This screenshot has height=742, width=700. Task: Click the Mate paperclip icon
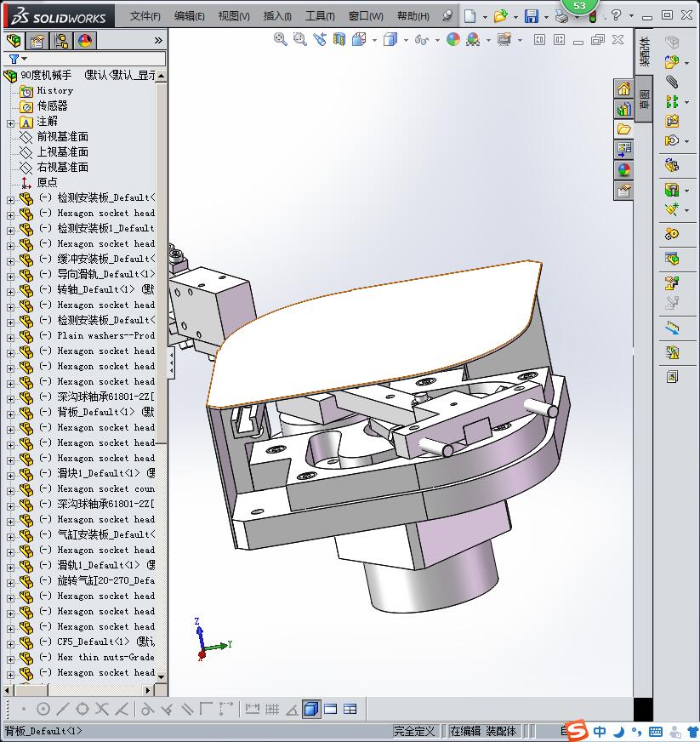[672, 82]
